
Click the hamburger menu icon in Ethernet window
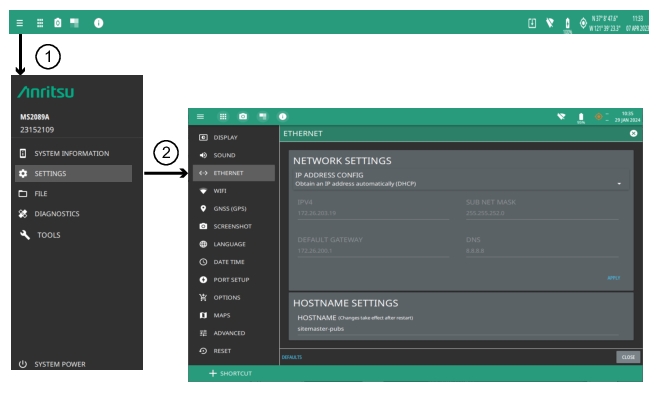(x=200, y=116)
